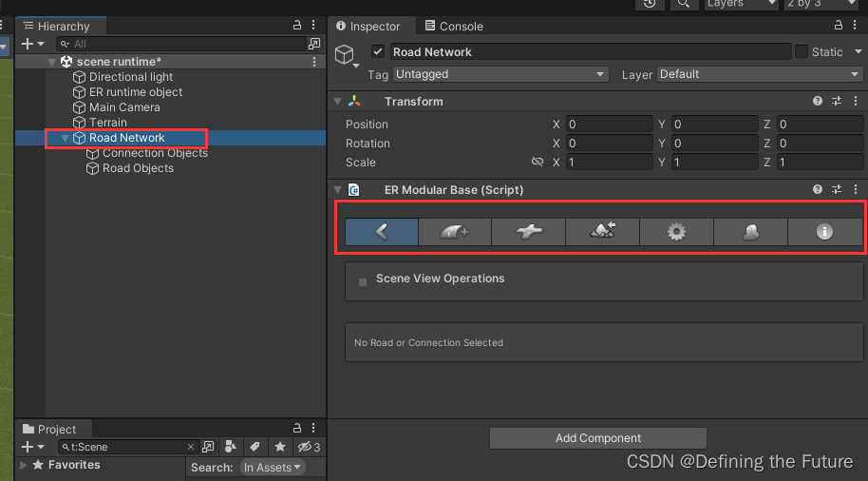Lock the Hierarchy panel
Viewport: 868px width, 481px height.
point(297,25)
